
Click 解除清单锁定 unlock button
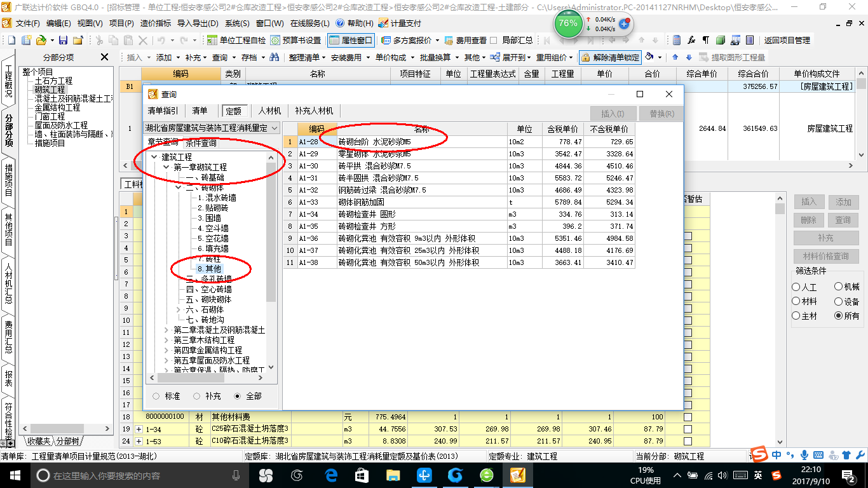610,57
